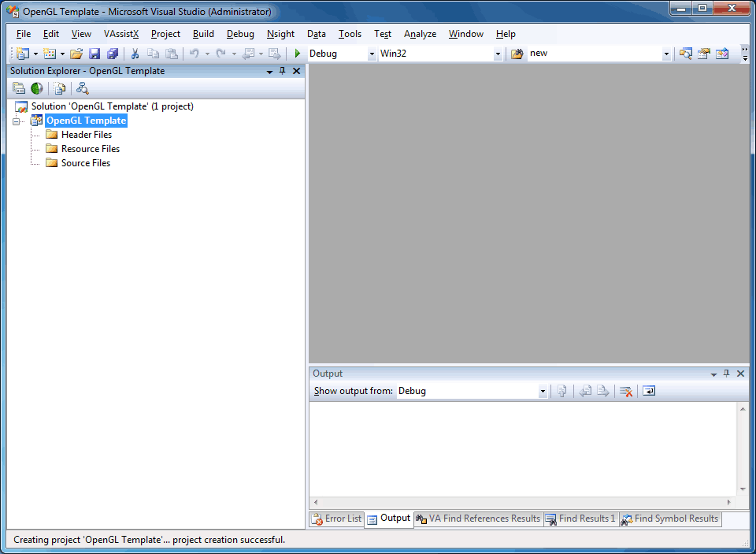Open the Nsight menu
The image size is (756, 554).
[280, 34]
